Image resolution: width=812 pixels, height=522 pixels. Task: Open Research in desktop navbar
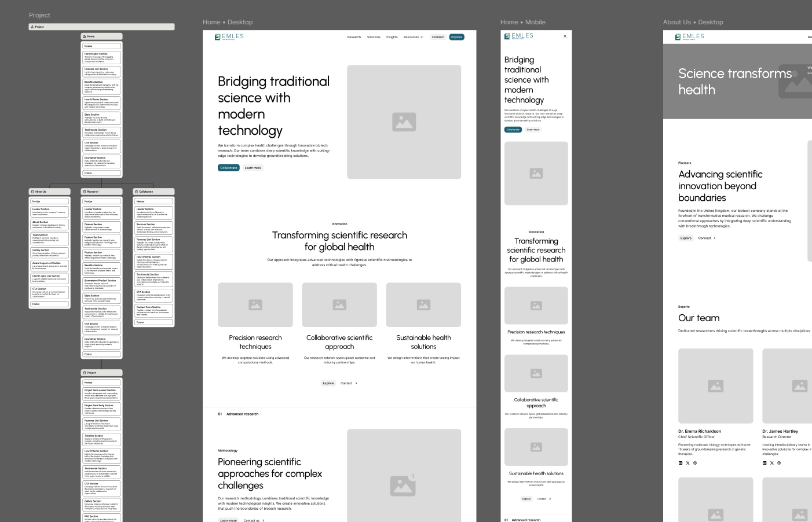pos(354,37)
